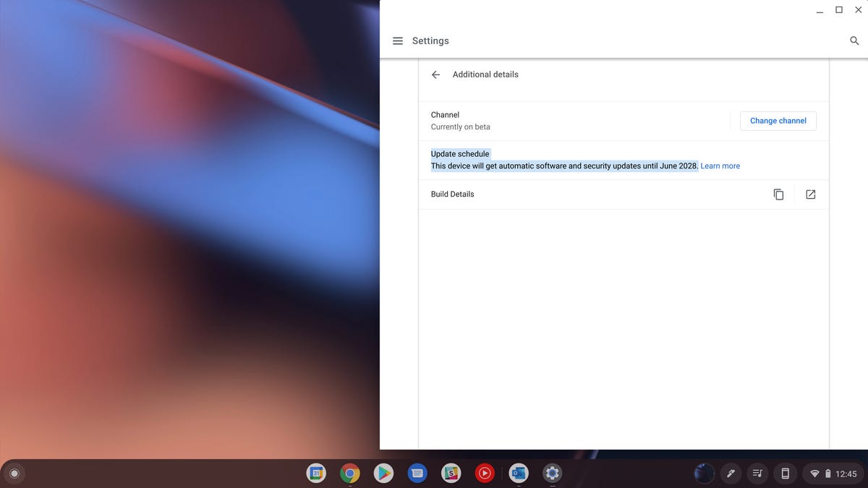Open the Settings navigation menu

click(398, 40)
